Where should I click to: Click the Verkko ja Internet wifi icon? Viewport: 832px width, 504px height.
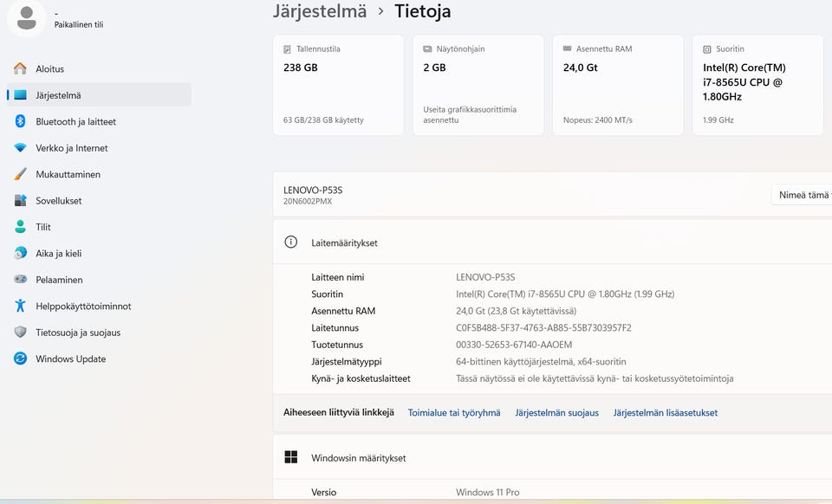21,148
